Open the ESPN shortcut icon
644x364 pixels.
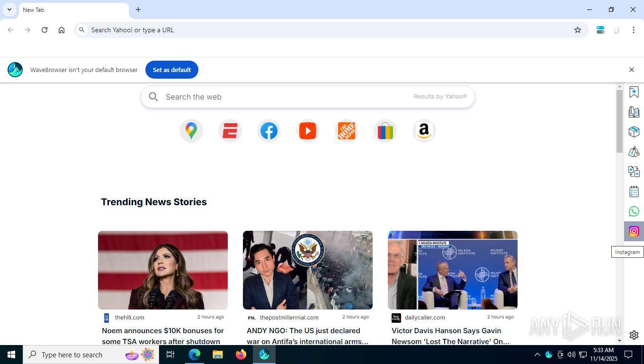pos(230,131)
